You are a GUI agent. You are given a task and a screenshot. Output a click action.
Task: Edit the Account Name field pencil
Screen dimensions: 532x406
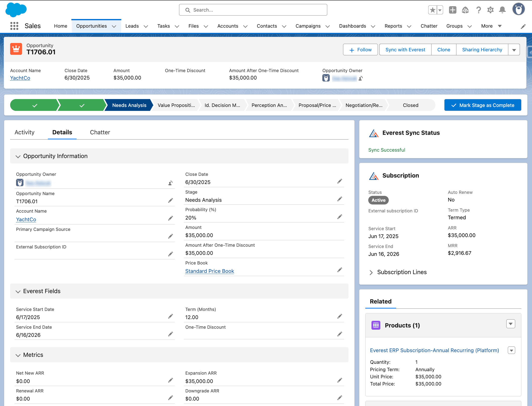[170, 218]
